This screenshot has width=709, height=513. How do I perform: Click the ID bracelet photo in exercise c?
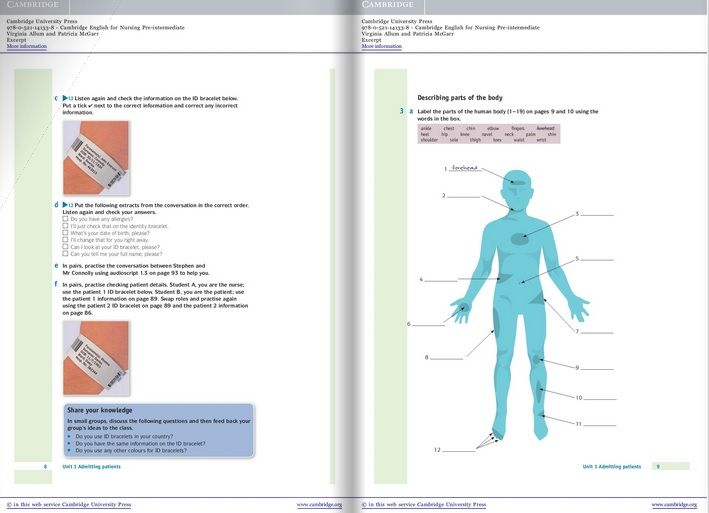coord(96,158)
